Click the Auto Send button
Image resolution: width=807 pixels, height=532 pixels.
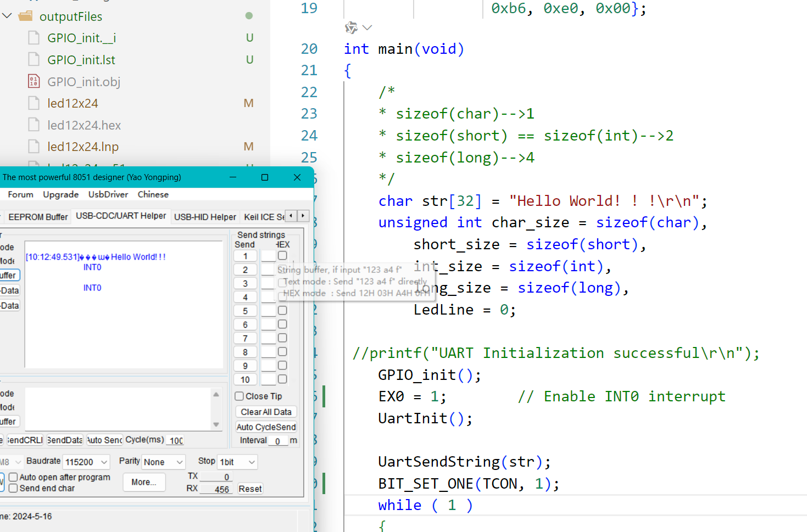tap(104, 440)
